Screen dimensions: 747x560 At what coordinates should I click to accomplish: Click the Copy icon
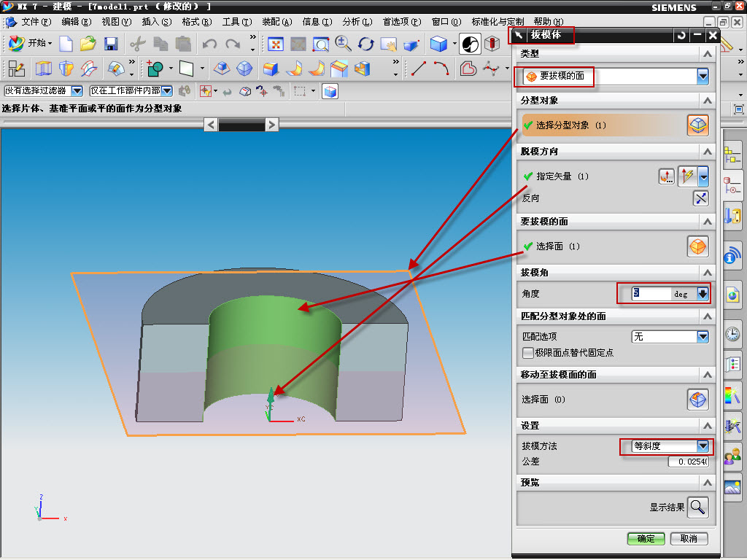point(160,44)
